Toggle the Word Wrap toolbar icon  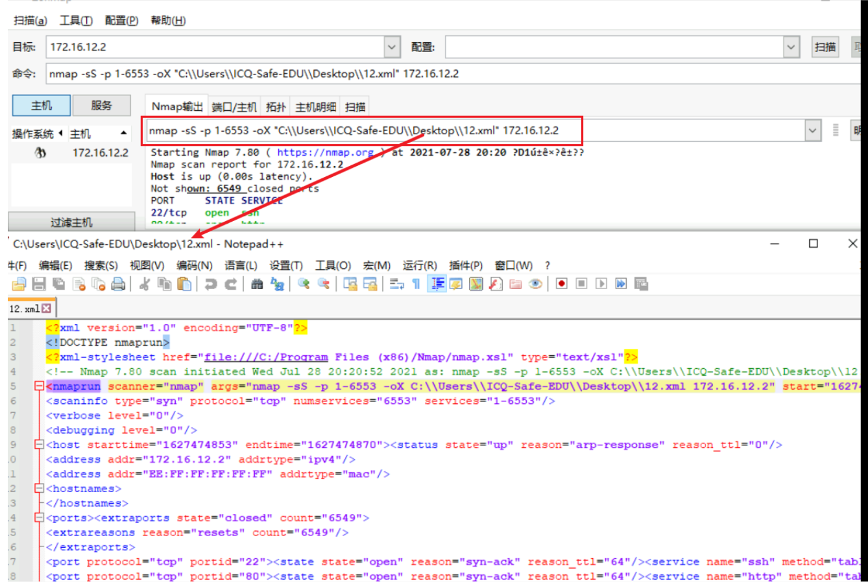[396, 284]
